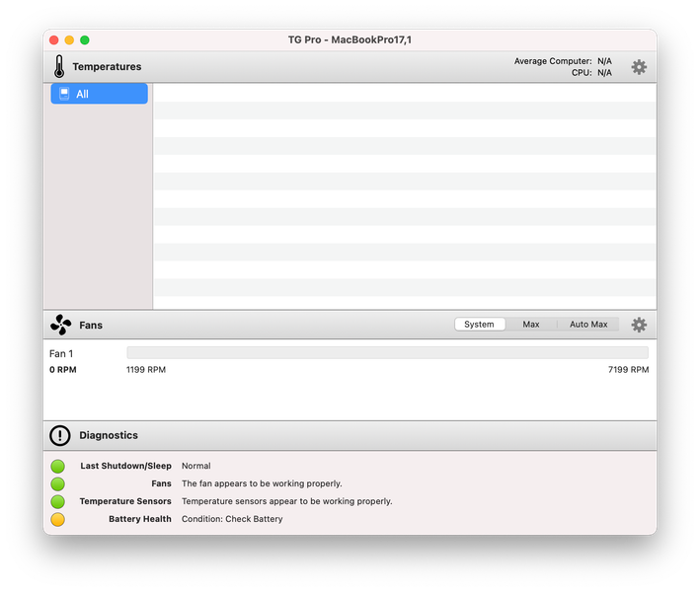
Task: Select All in the sensors sidebar
Action: [99, 94]
